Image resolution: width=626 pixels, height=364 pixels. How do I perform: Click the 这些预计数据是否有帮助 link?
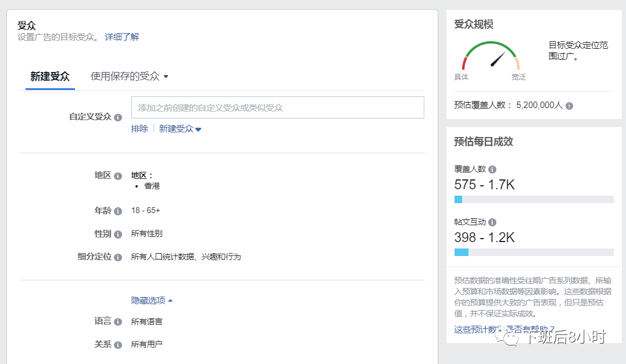(493, 328)
